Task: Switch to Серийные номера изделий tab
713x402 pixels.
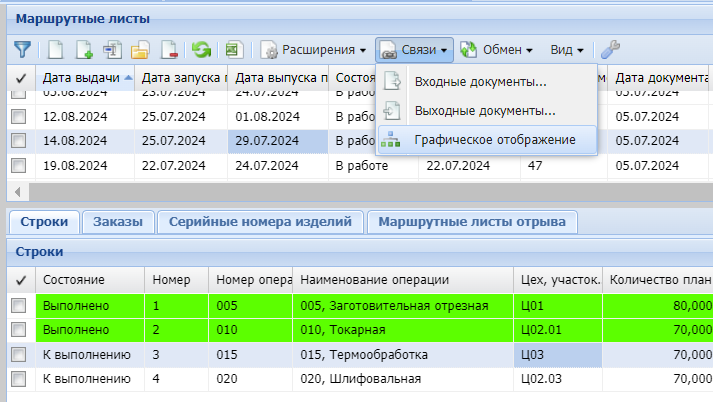Action: point(260,221)
